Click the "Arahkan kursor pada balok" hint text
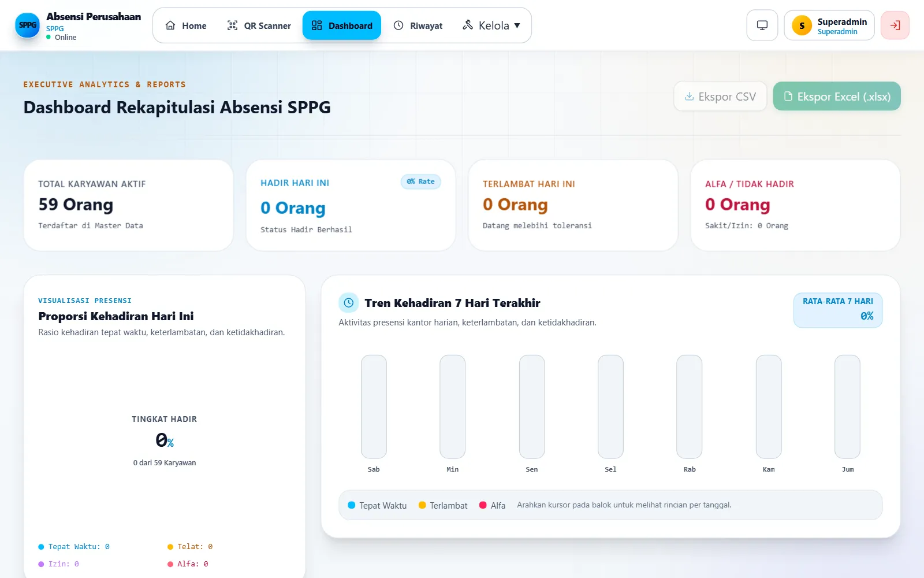The height and width of the screenshot is (578, 924). (x=624, y=505)
